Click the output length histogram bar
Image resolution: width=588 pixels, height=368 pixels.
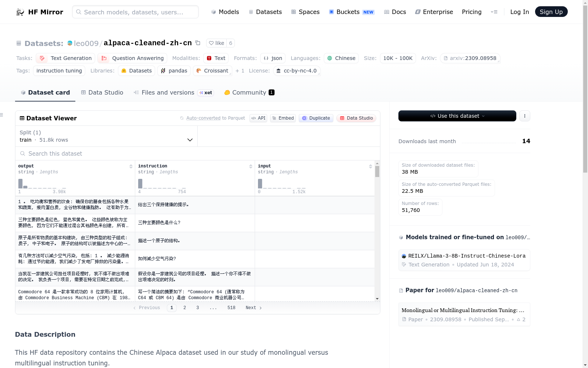point(21,183)
